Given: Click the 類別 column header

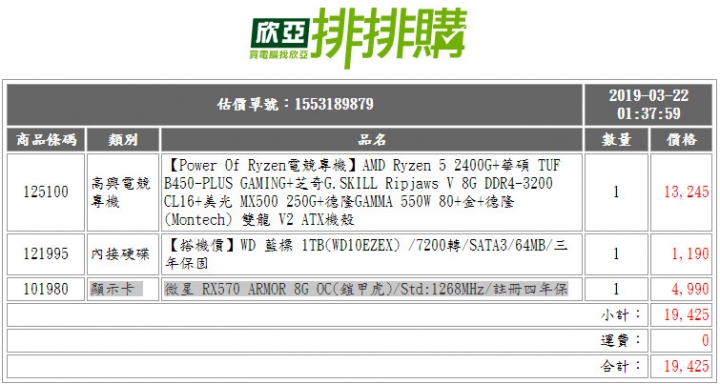Looking at the screenshot, I should coord(123,140).
